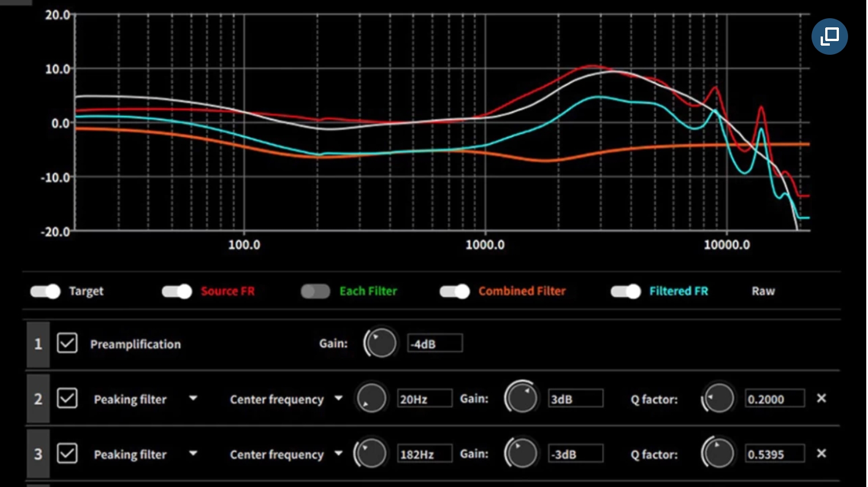The image size is (868, 487).
Task: Expand Center frequency dropdown in row 3
Action: click(x=339, y=453)
